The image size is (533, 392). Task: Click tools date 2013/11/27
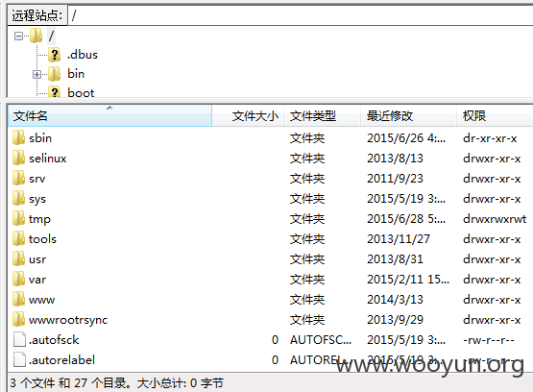pyautogui.click(x=399, y=238)
